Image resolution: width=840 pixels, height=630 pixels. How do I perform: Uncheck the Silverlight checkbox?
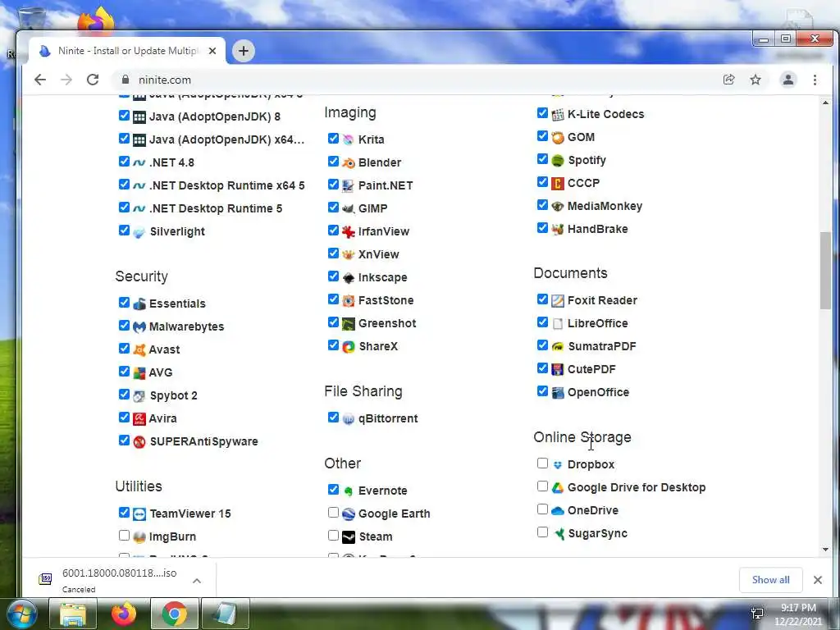tap(124, 231)
